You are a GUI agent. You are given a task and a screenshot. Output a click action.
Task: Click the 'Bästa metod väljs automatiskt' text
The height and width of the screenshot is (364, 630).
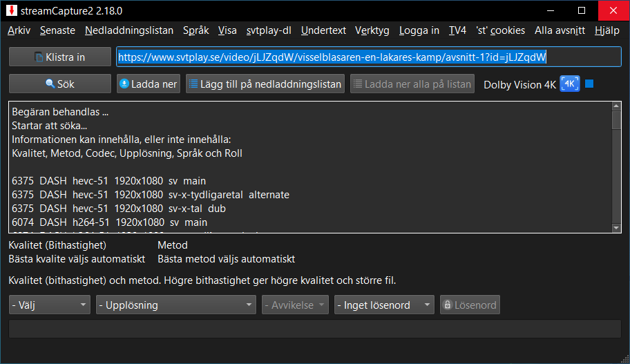[x=226, y=259]
